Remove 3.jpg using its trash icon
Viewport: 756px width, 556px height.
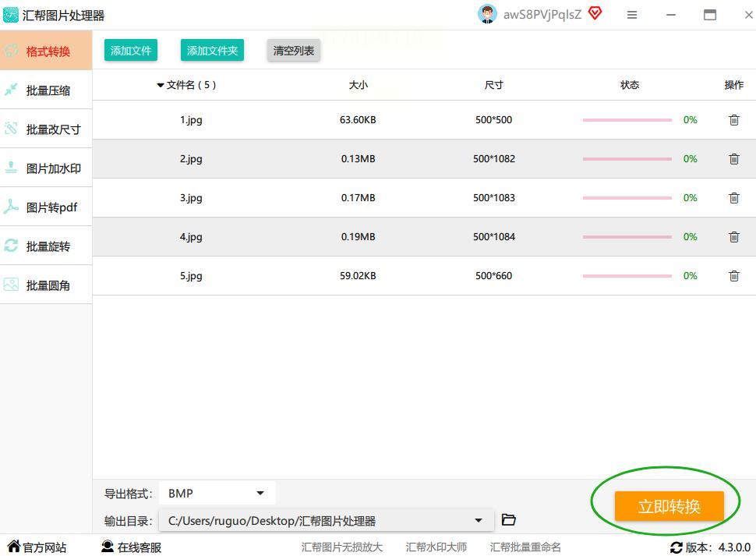pos(734,198)
